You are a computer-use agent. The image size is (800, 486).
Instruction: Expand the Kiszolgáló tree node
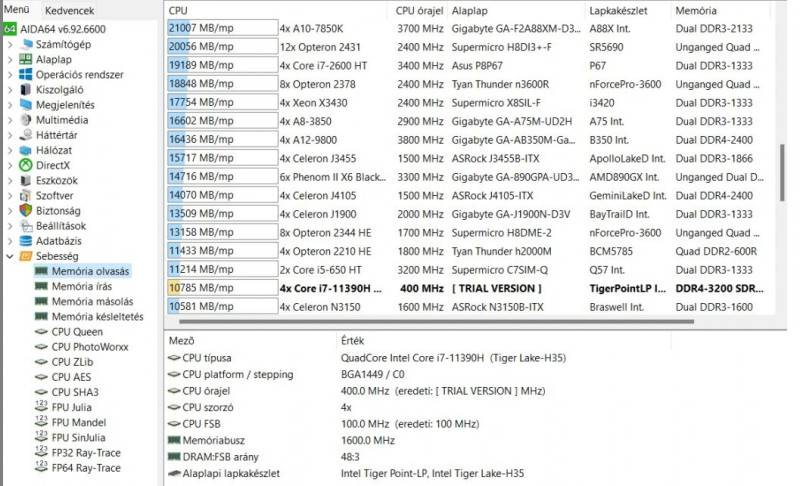click(9, 90)
